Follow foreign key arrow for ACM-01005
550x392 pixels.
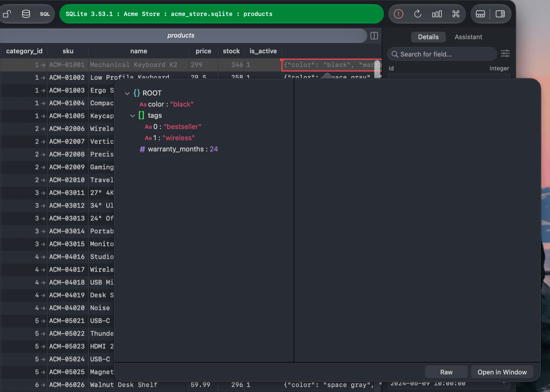coord(43,116)
